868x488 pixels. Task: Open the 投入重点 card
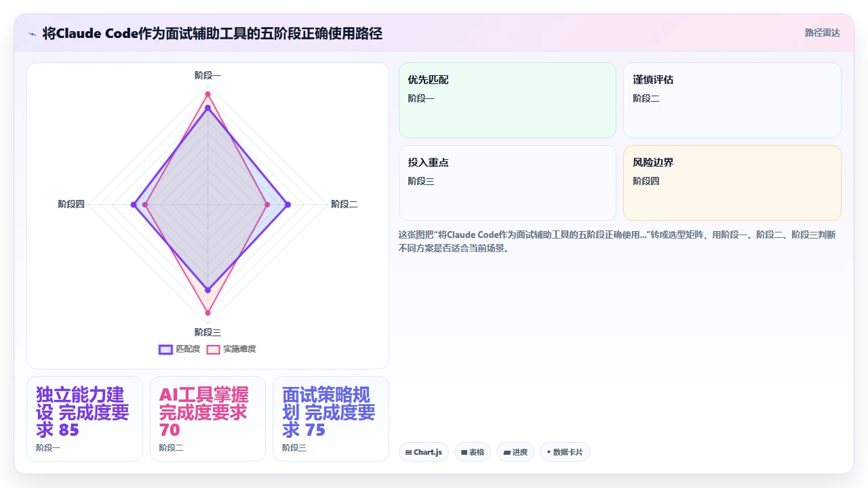point(507,183)
